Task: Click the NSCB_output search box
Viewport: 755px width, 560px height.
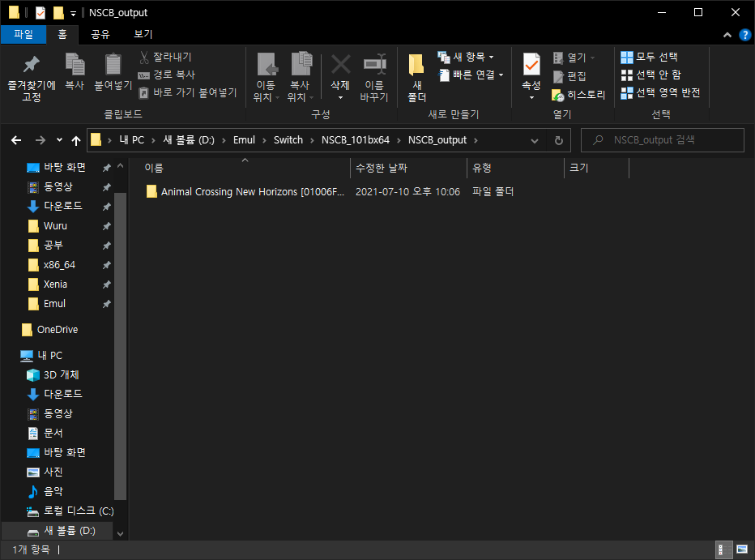Action: click(663, 140)
